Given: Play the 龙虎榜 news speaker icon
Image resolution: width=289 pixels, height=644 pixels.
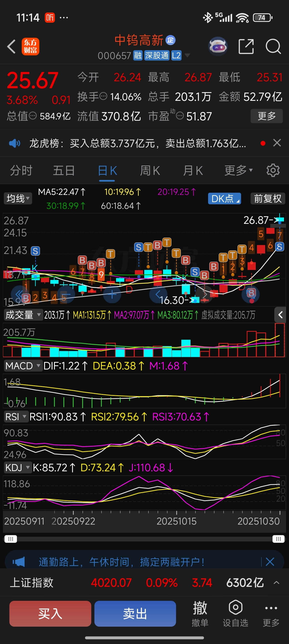Looking at the screenshot, I should point(14,143).
